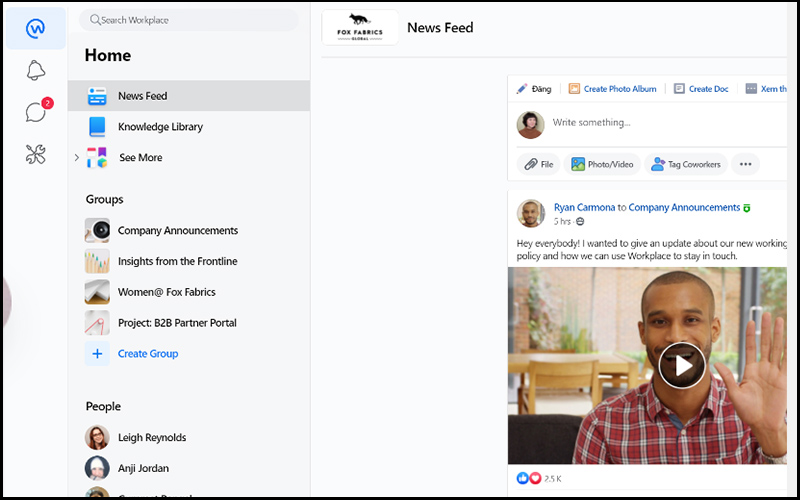Image resolution: width=800 pixels, height=500 pixels.
Task: Attach a File button
Action: (539, 164)
